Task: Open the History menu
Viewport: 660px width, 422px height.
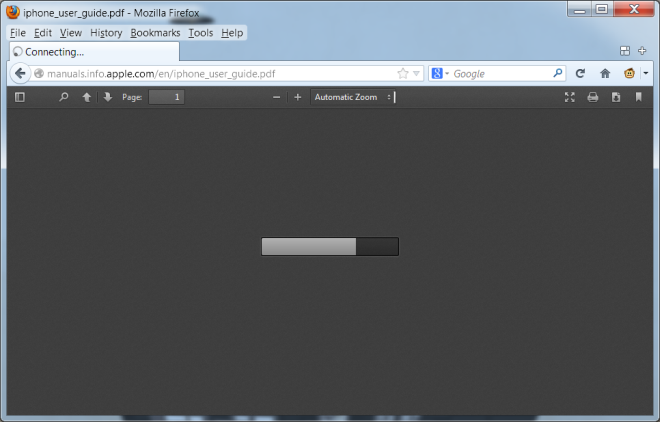Action: (x=106, y=33)
